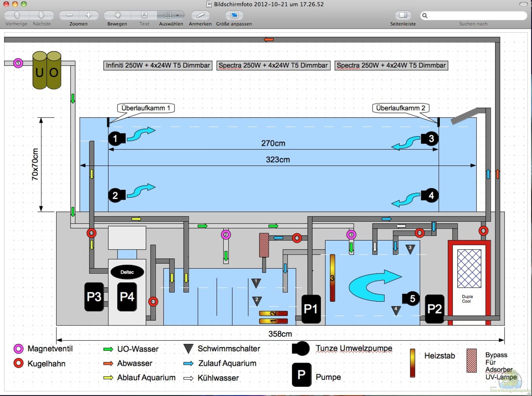
Task: Click the Überlaufkamm 1 callout label
Action: pyautogui.click(x=146, y=108)
